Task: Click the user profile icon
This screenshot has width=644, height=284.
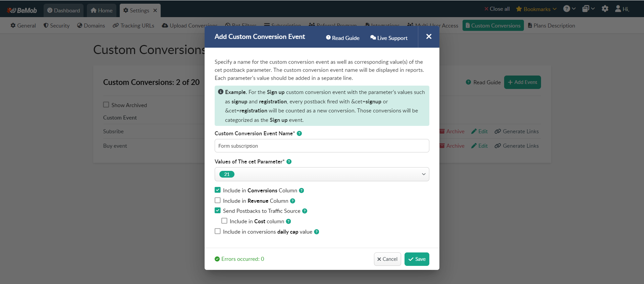Action: tap(618, 9)
